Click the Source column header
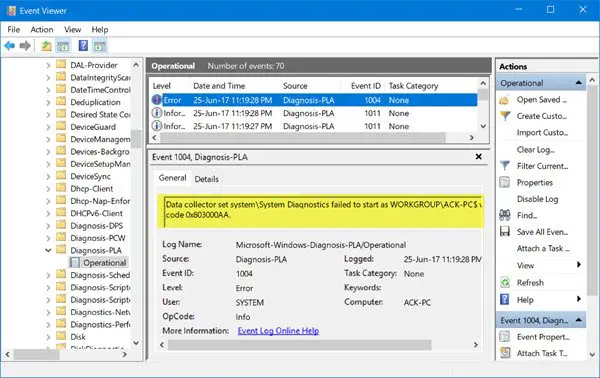600x378 pixels. click(295, 86)
